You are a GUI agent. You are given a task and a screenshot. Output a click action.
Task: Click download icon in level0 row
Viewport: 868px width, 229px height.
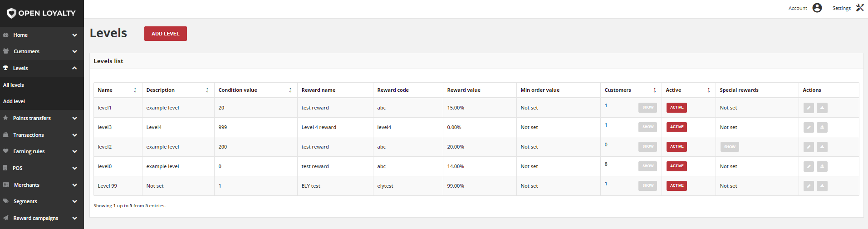tap(822, 166)
